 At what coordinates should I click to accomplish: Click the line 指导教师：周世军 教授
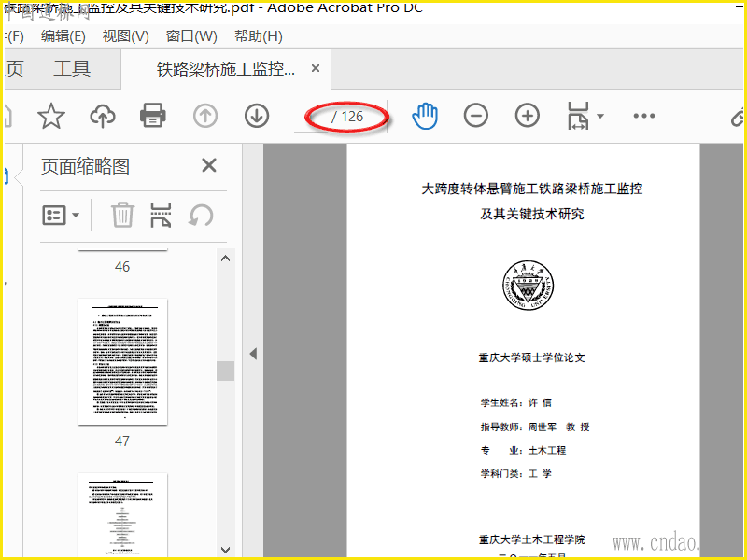pos(535,427)
